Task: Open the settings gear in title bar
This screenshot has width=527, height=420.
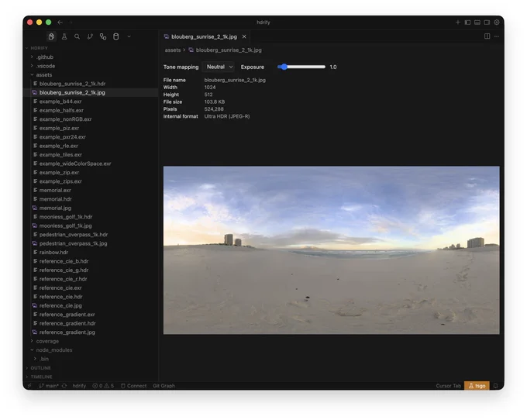Action: [497, 22]
